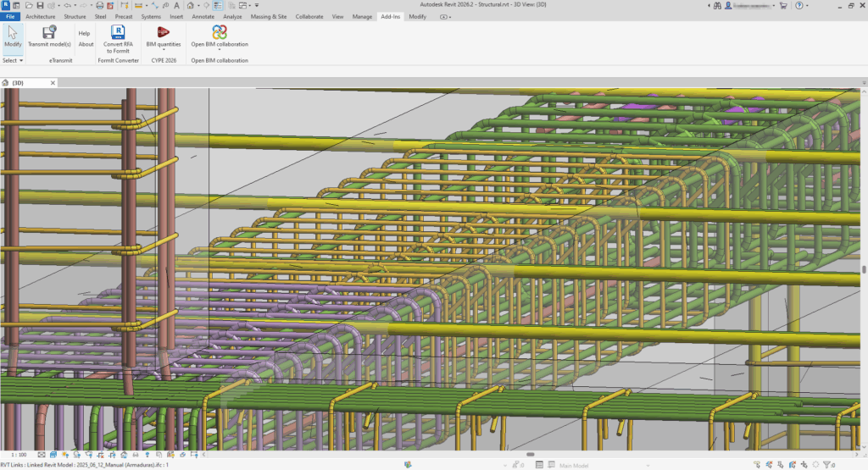Toggle Thin Lines in quick access toolbar

pos(217,5)
